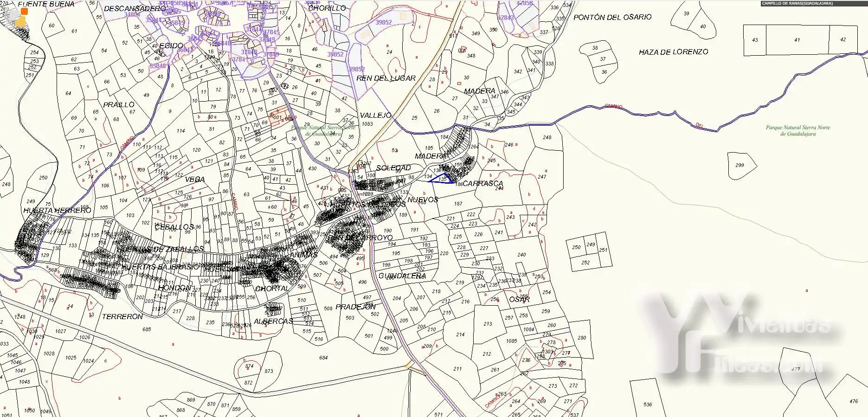Screen dimensions: 868x417
Task: Click the HAZA DE LORENZO label
Action: point(673,52)
